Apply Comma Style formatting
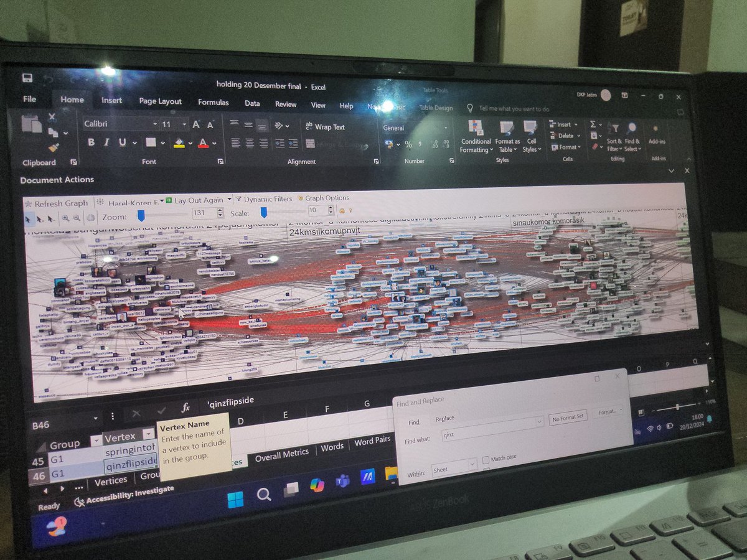The width and height of the screenshot is (747, 560). click(420, 144)
